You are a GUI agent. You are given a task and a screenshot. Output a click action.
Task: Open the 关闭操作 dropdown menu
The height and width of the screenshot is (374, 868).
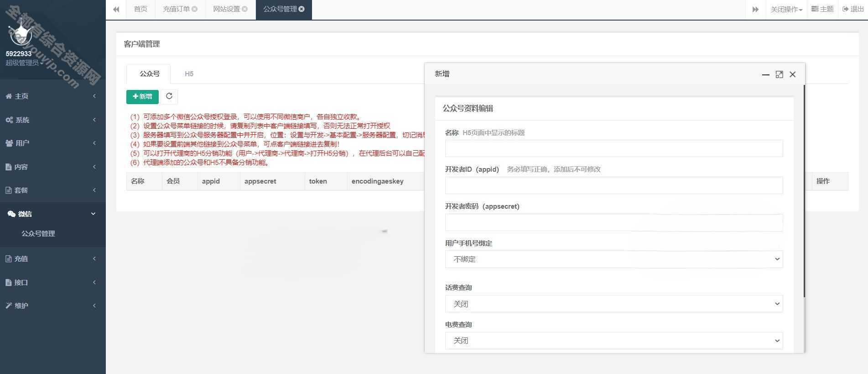786,9
